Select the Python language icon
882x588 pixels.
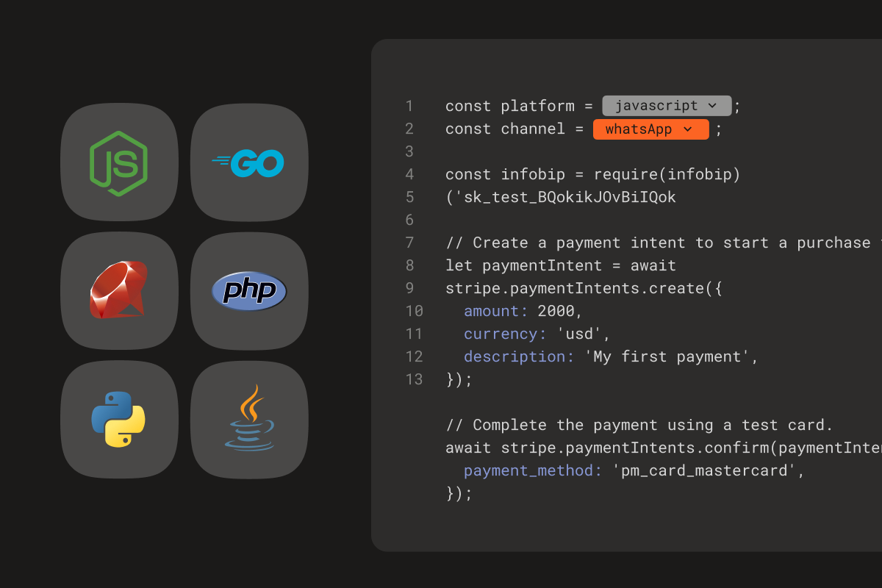pyautogui.click(x=119, y=420)
